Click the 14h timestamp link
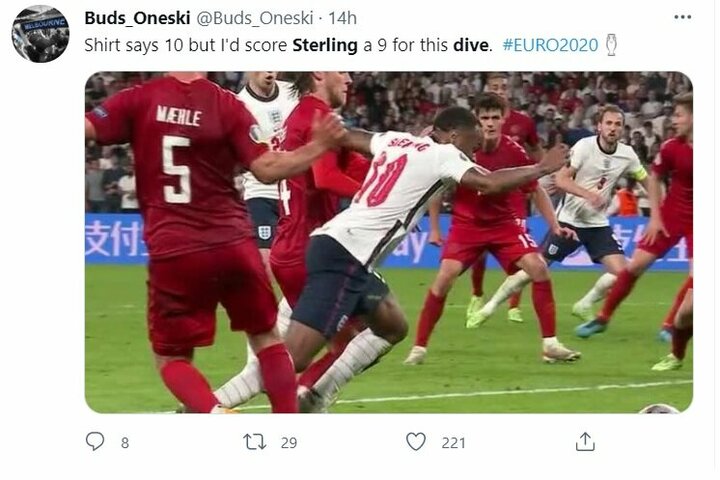 [x=343, y=18]
